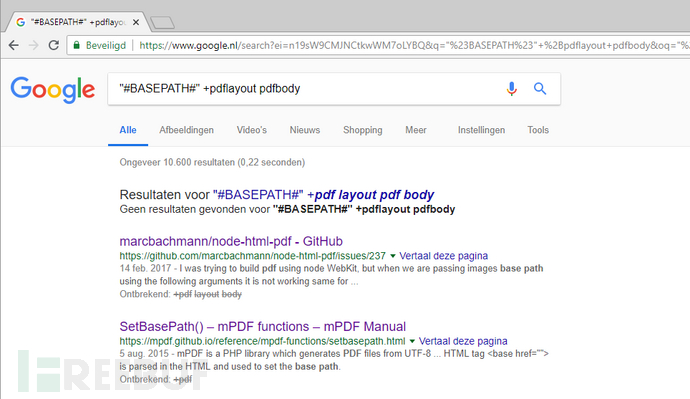Switch to the Nieuws tab
690x399 pixels.
pyautogui.click(x=305, y=130)
